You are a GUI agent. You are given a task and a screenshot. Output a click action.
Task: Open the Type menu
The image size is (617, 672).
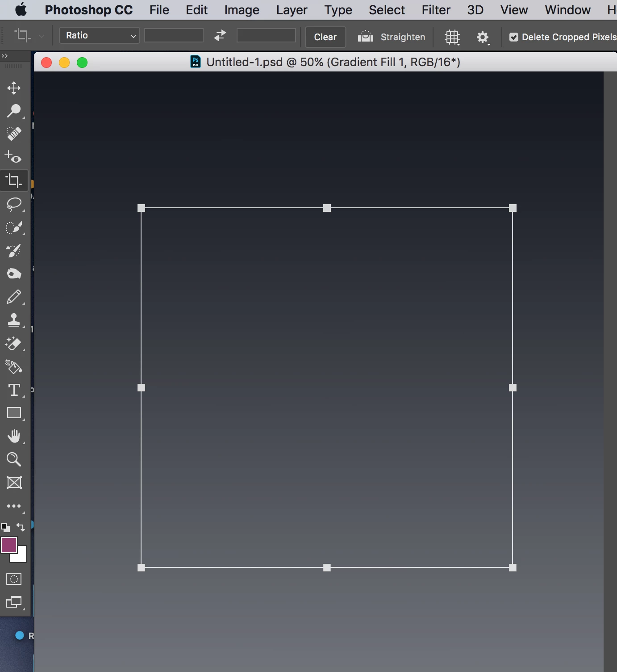[338, 10]
